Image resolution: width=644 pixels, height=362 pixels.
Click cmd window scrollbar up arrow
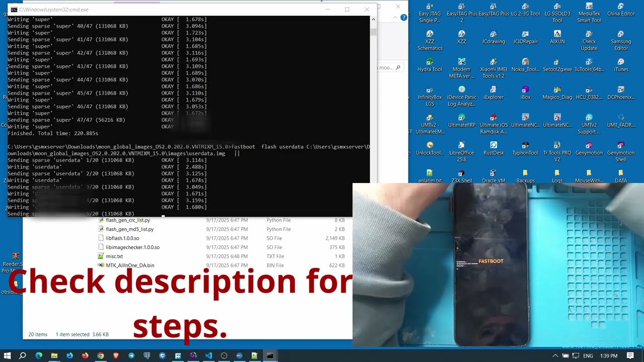click(373, 19)
